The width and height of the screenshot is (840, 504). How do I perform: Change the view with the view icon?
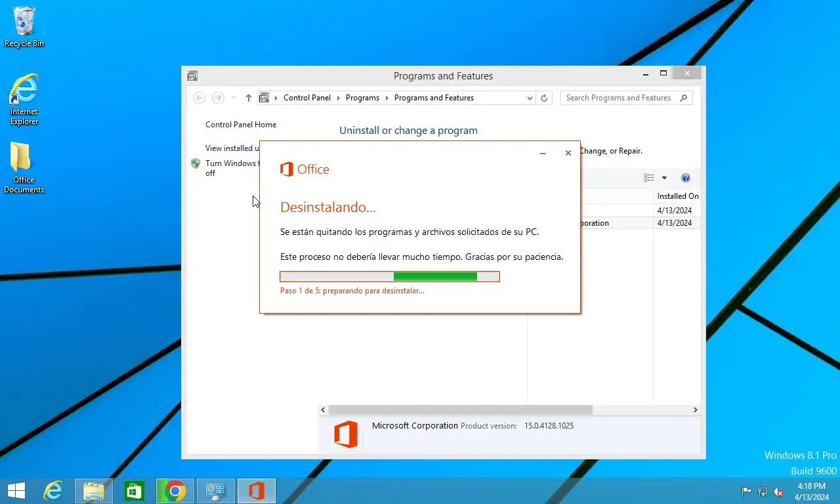[x=649, y=178]
